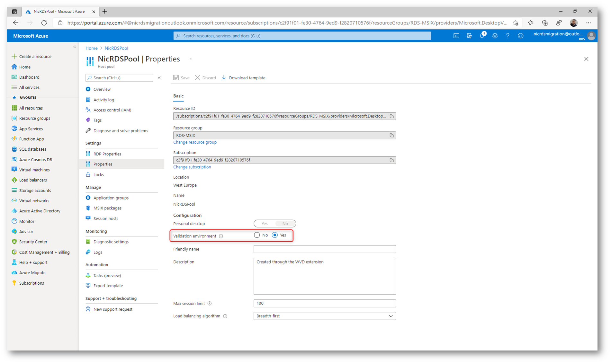Open Session hosts under Manage
The image size is (611, 364).
106,219
